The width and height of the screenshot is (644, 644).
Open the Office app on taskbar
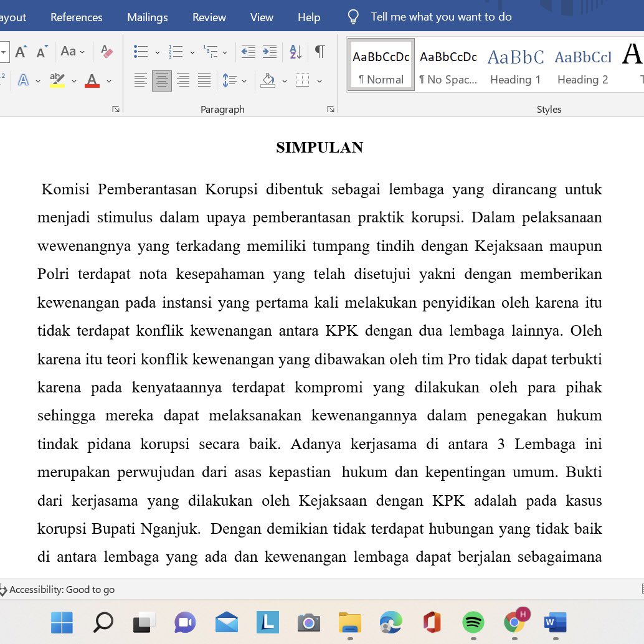click(432, 622)
